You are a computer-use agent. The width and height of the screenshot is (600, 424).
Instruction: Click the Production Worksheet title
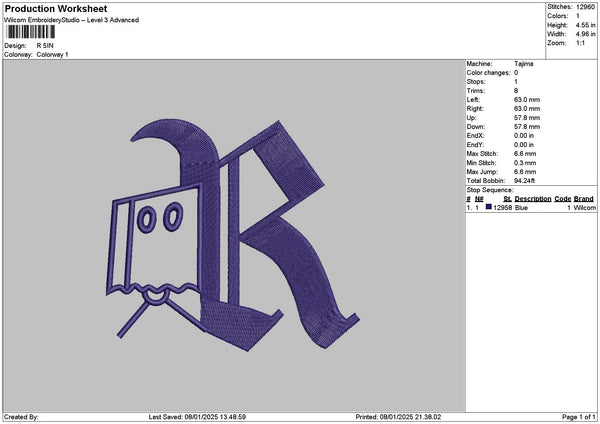click(x=55, y=9)
